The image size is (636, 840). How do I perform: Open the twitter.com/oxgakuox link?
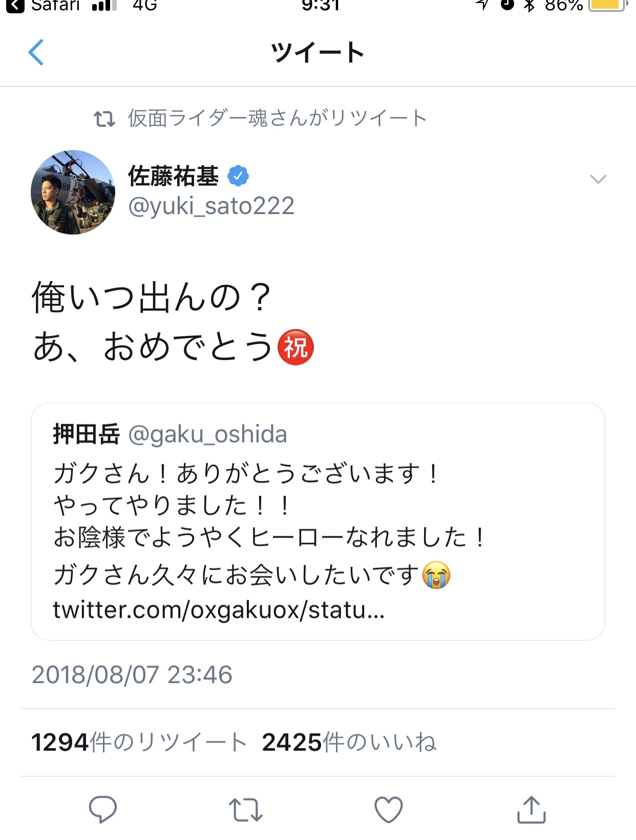[x=219, y=610]
